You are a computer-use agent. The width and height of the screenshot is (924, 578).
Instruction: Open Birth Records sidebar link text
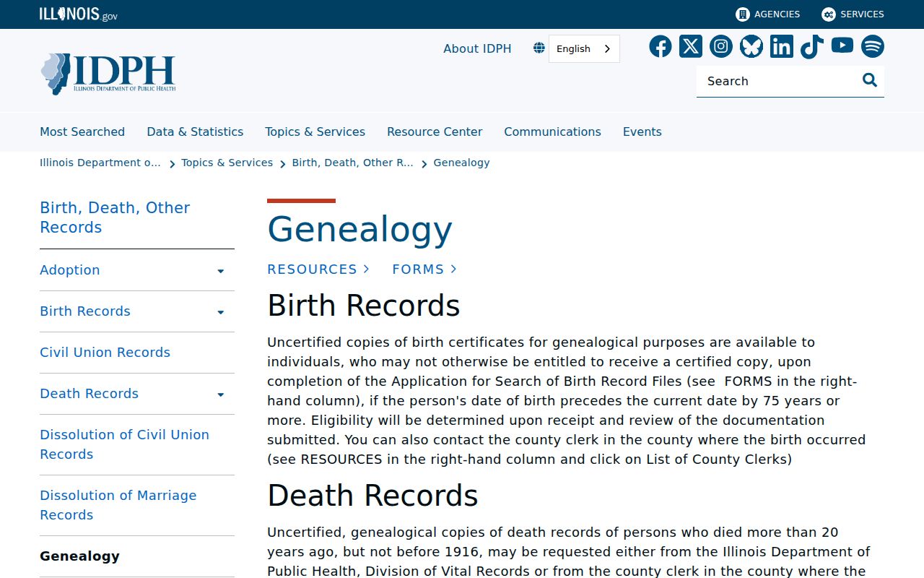(85, 311)
